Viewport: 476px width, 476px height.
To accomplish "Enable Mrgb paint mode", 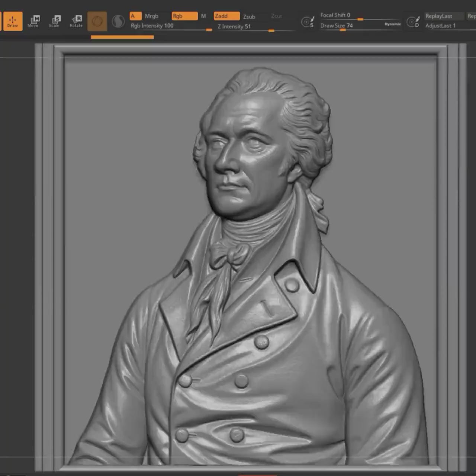I will [x=152, y=16].
